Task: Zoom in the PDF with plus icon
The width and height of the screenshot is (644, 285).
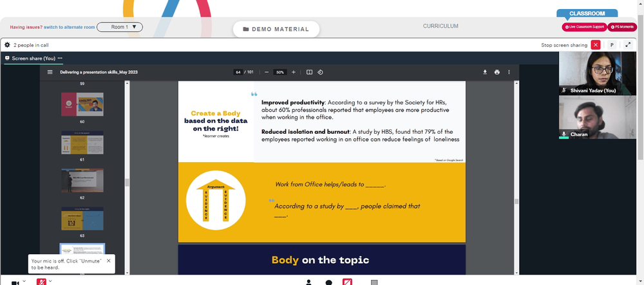Action: click(x=293, y=72)
